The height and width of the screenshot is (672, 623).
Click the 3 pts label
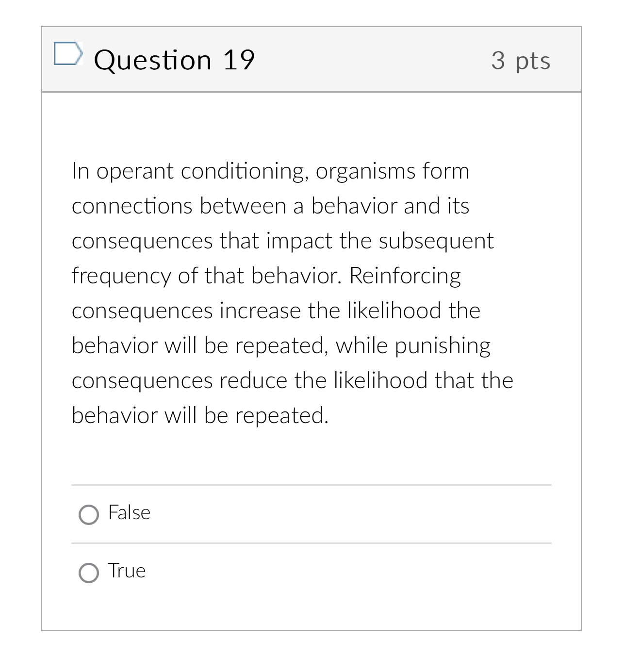[x=521, y=60]
